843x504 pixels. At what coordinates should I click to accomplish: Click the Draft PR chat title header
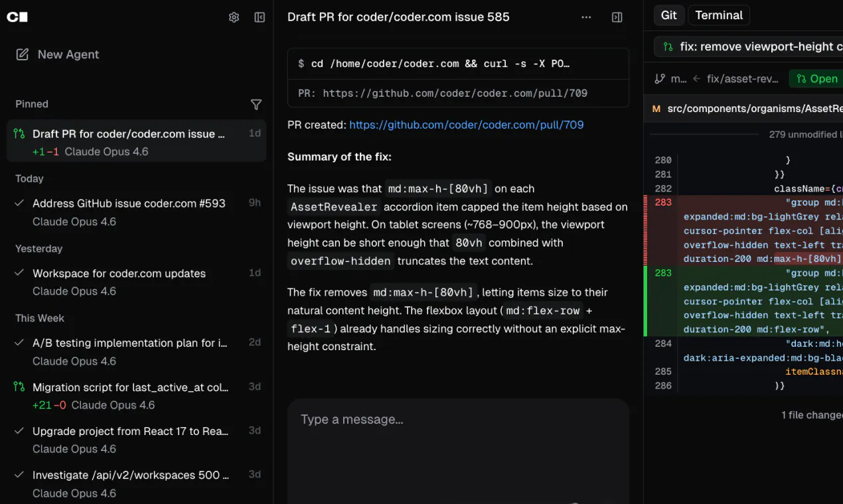tap(398, 17)
